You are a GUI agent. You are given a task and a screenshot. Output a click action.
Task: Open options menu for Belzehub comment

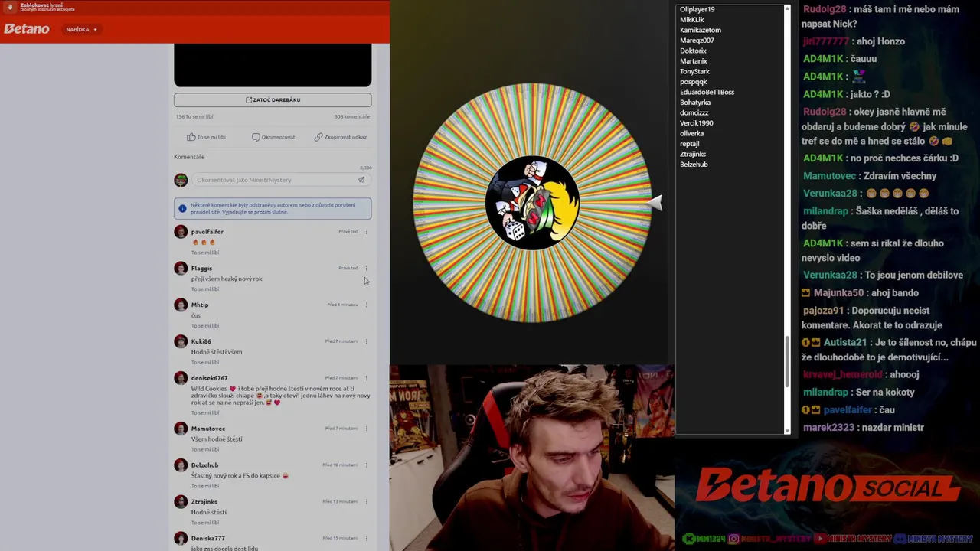366,465
